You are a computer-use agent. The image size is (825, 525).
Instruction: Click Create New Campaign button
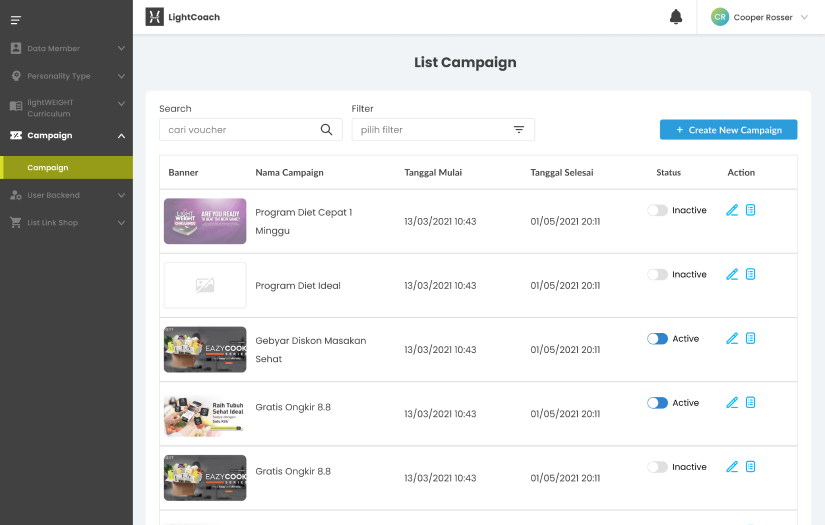tap(728, 129)
